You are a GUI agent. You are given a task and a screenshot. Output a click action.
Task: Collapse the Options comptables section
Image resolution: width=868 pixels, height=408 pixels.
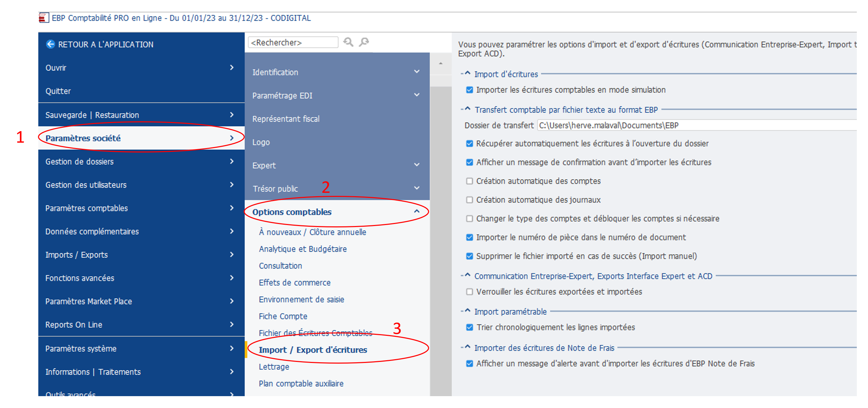click(417, 212)
